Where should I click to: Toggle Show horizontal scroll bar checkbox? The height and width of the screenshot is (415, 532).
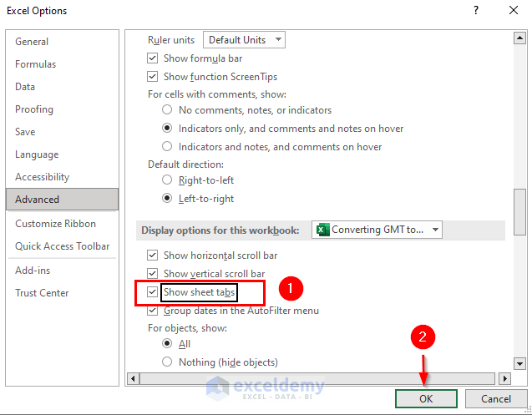coord(152,255)
